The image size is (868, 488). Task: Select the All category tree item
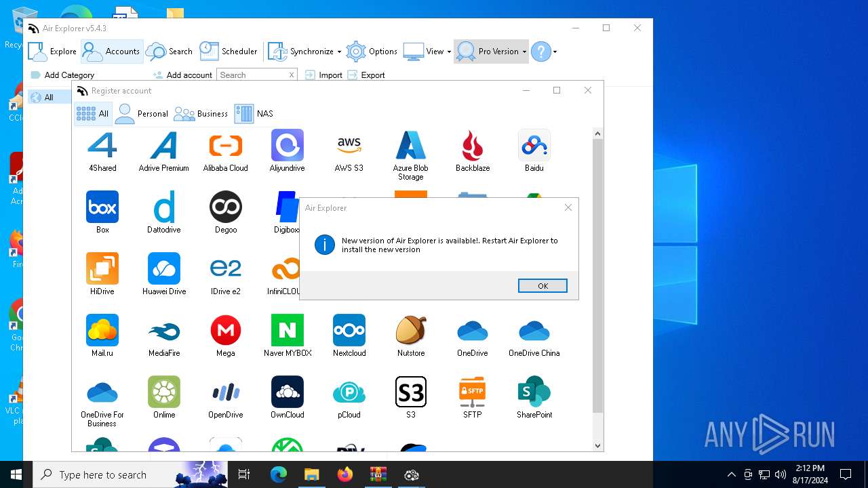tap(48, 98)
